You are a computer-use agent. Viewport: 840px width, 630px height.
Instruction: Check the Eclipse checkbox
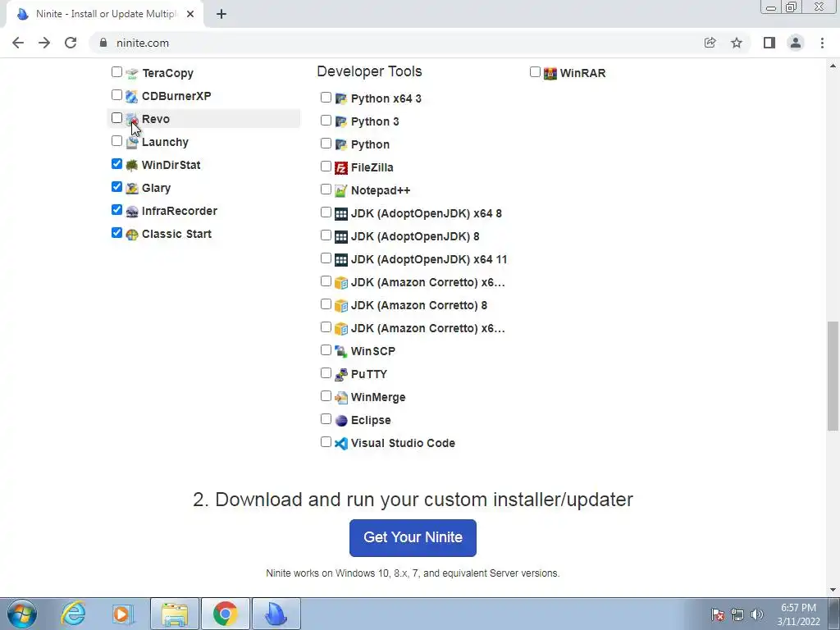pyautogui.click(x=326, y=419)
